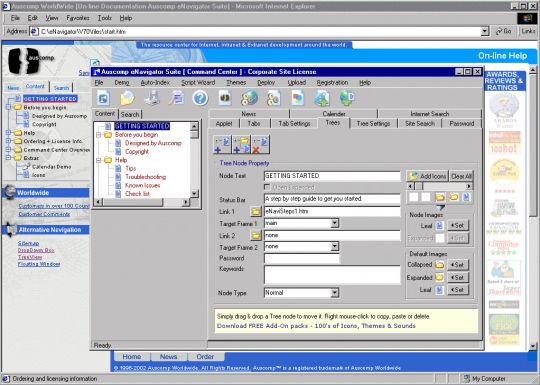Click the globe with gears toolbar icon
Screen dimensions: 540x385
[x=249, y=98]
